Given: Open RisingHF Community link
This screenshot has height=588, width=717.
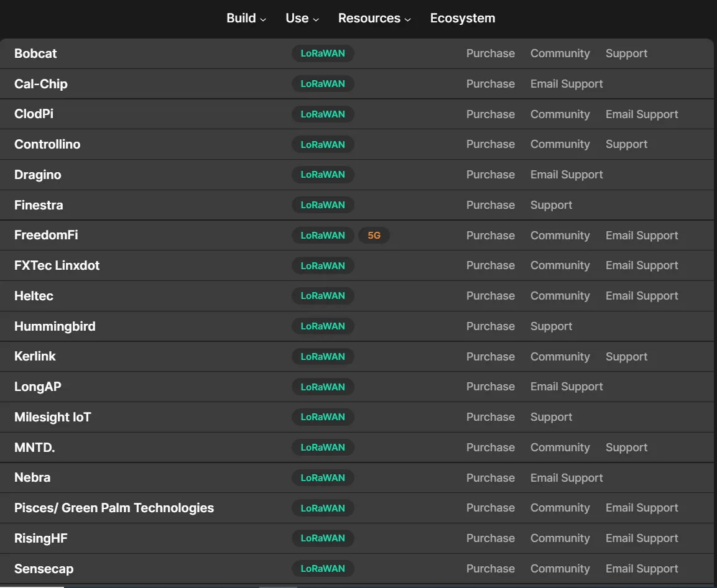Looking at the screenshot, I should click(560, 538).
